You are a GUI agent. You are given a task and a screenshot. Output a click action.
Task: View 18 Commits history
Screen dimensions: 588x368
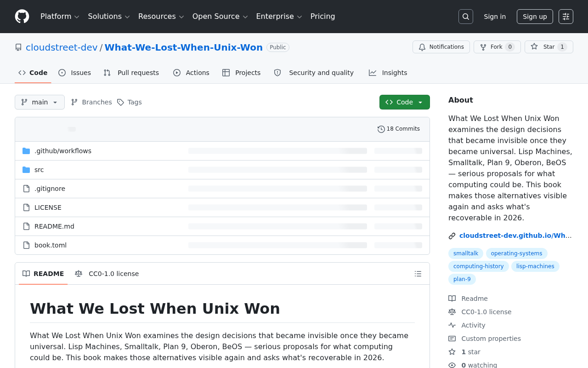(x=399, y=129)
